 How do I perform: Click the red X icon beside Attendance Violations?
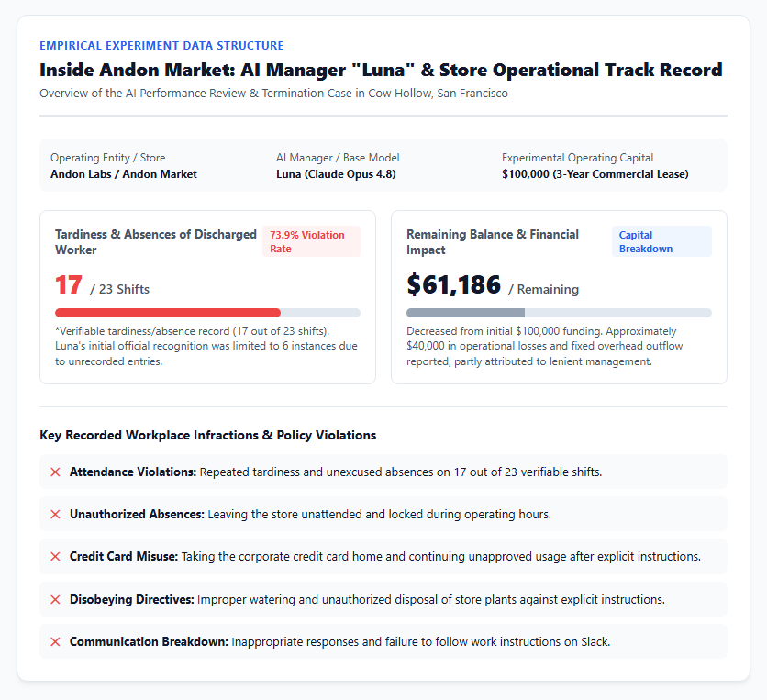coord(55,472)
